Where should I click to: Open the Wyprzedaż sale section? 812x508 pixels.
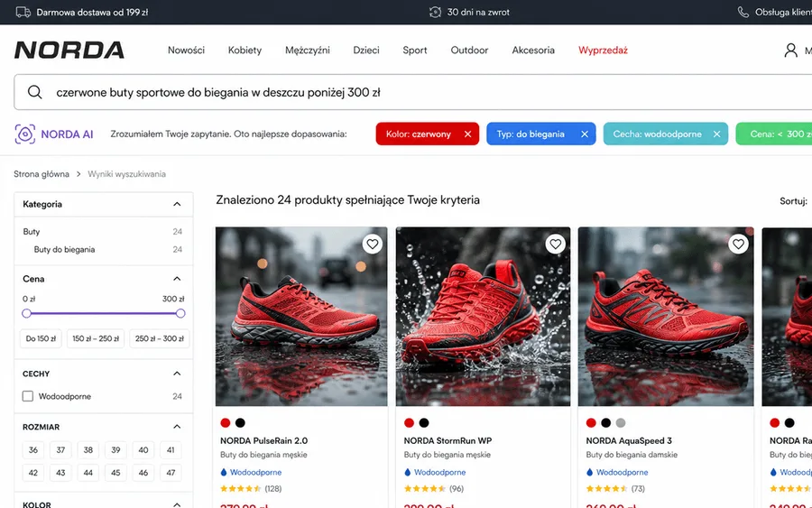[x=603, y=51]
